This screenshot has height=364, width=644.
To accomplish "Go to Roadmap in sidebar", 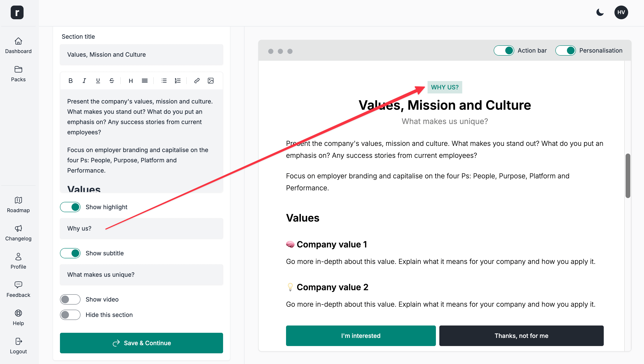I will coord(18,204).
